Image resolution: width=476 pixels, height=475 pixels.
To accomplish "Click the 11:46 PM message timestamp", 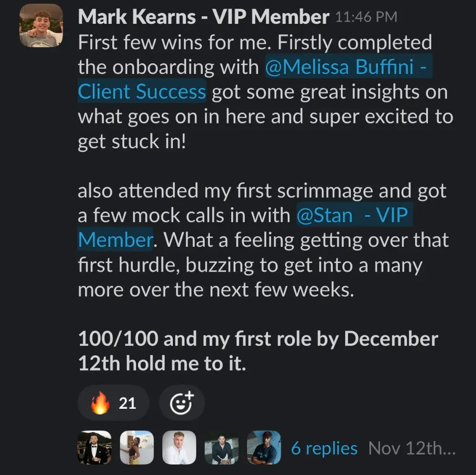I will click(x=366, y=18).
